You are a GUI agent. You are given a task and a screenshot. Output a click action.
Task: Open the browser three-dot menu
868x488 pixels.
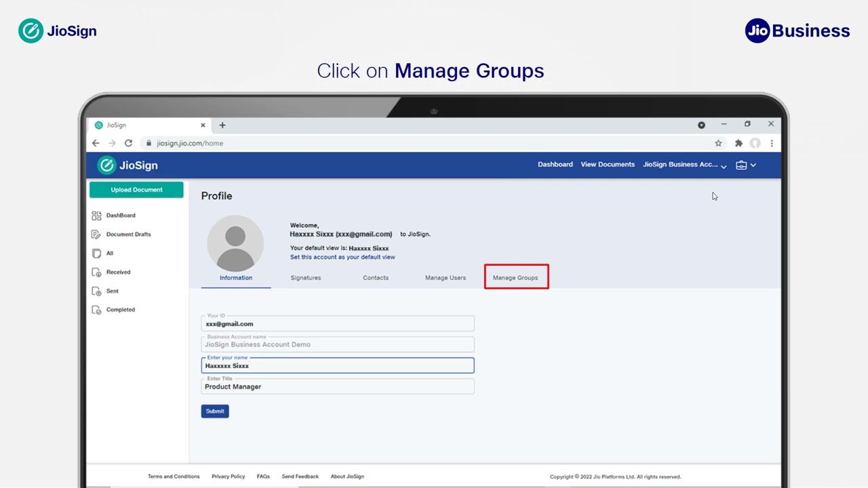pyautogui.click(x=772, y=143)
